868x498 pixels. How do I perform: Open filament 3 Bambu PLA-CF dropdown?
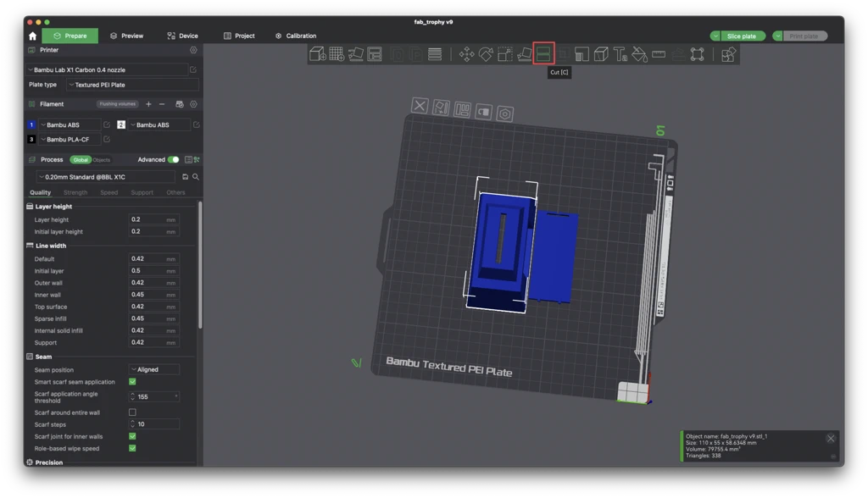click(x=70, y=140)
